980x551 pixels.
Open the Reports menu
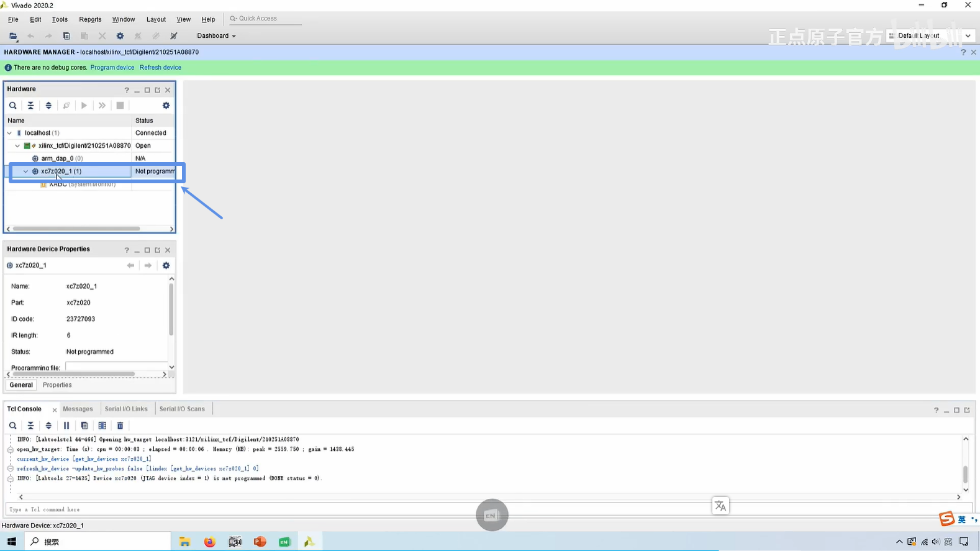point(90,19)
